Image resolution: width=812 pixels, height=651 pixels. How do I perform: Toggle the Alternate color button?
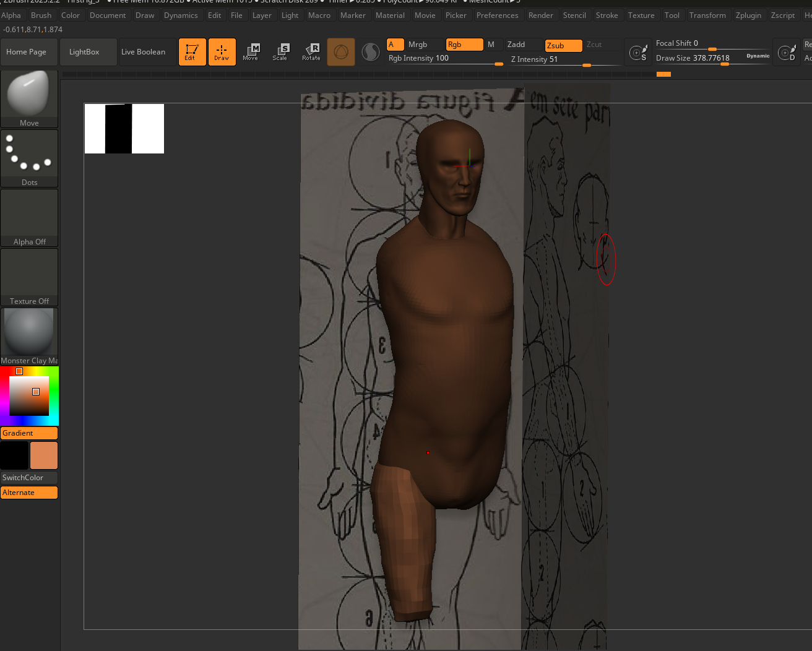coord(29,493)
